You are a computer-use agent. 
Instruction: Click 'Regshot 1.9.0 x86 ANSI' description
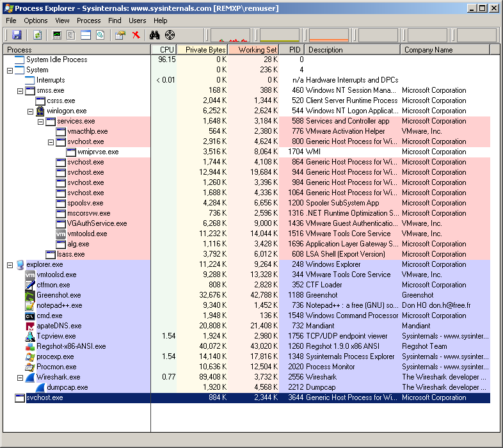click(x=342, y=346)
